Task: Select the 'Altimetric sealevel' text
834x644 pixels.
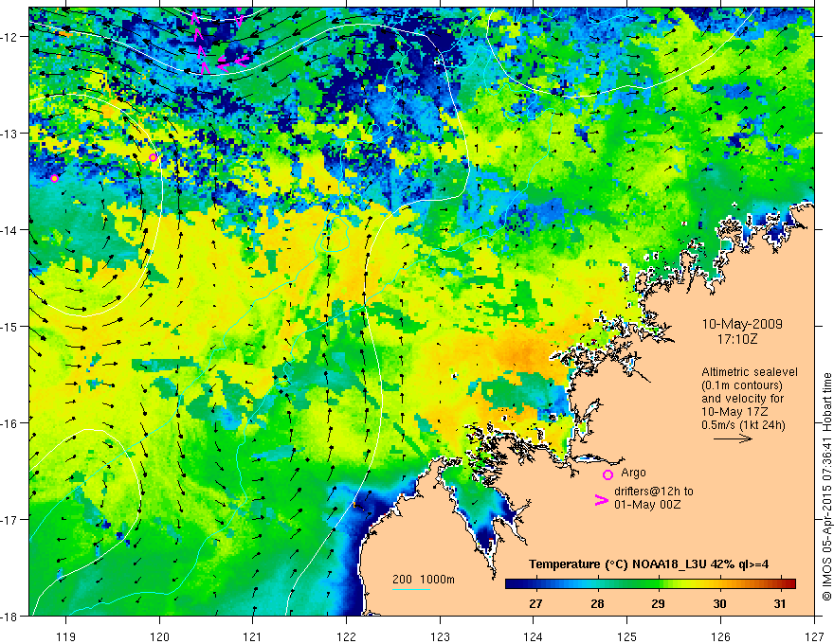Action: (750, 372)
